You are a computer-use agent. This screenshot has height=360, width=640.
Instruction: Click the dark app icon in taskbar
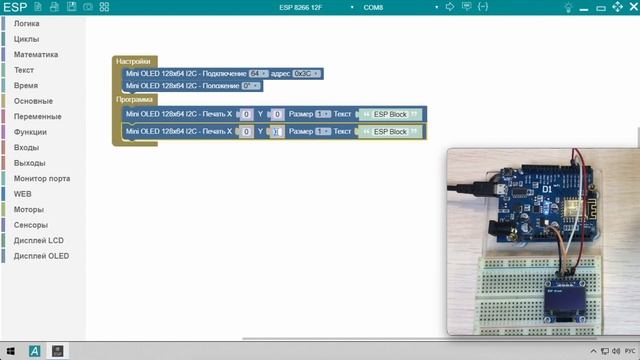click(x=58, y=351)
